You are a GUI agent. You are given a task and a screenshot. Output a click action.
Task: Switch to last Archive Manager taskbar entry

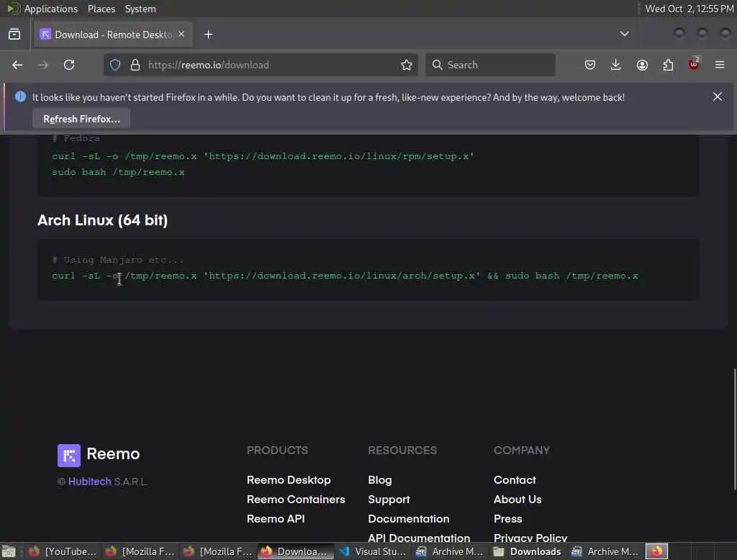(605, 551)
